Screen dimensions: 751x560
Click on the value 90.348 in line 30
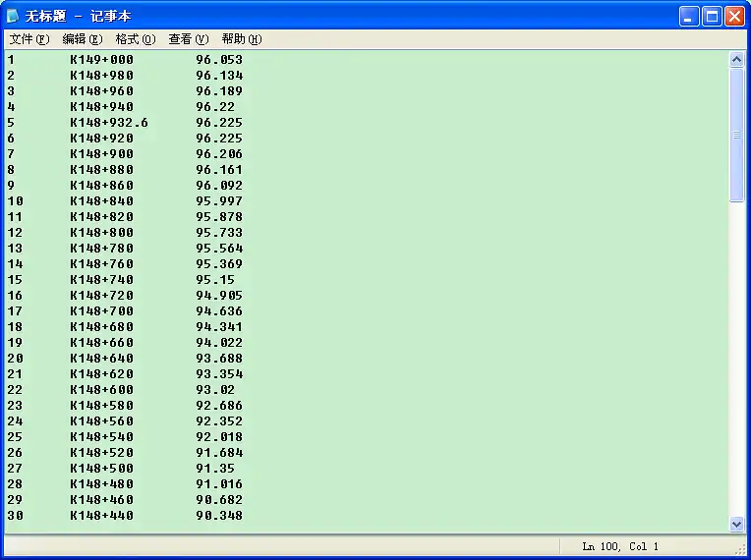click(218, 516)
